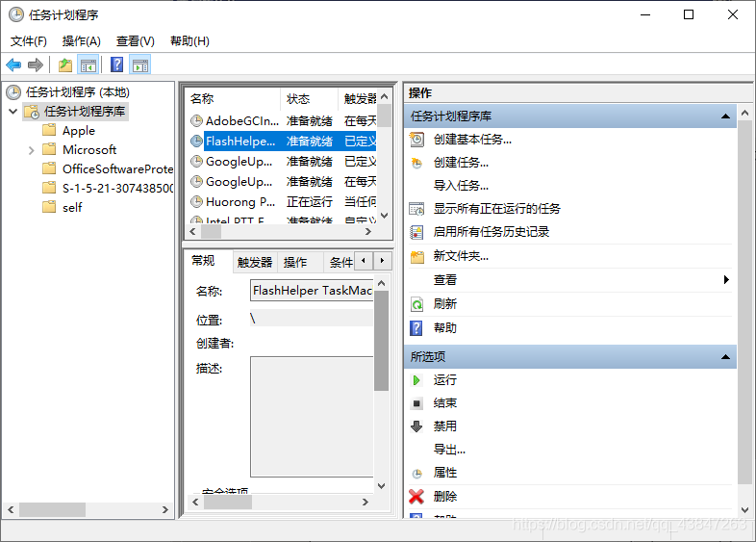756x542 pixels.
Task: Click 导入任务... action
Action: (461, 186)
